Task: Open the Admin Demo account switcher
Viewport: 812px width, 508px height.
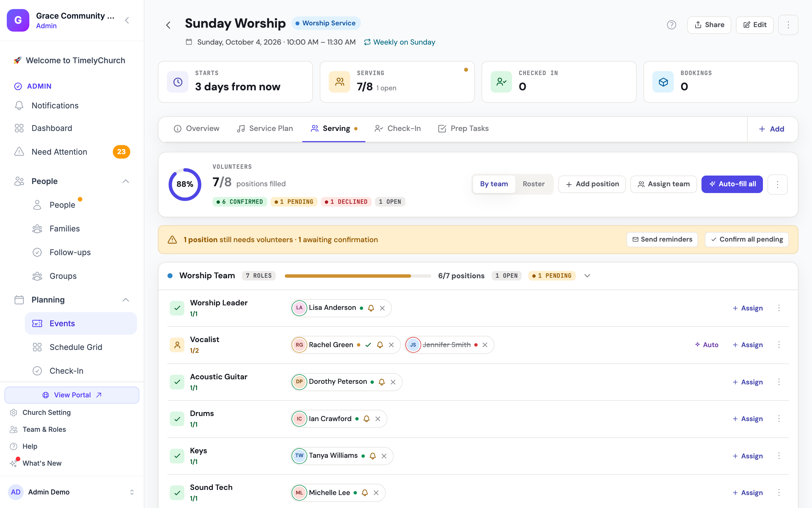Action: [72, 492]
